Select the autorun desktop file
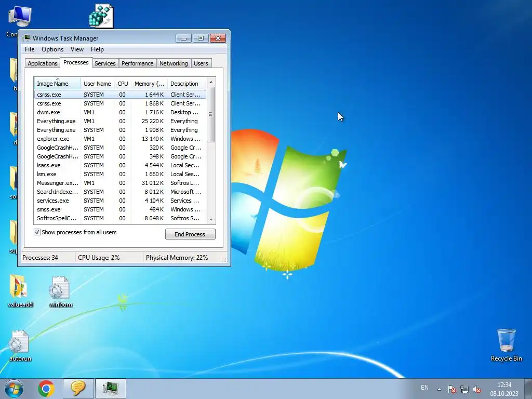This screenshot has width=532, height=399. tap(20, 346)
